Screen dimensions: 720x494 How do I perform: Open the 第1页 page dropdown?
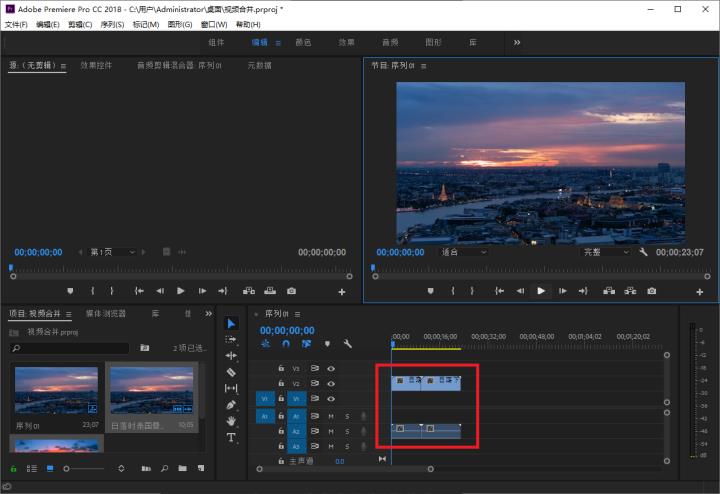pos(112,252)
